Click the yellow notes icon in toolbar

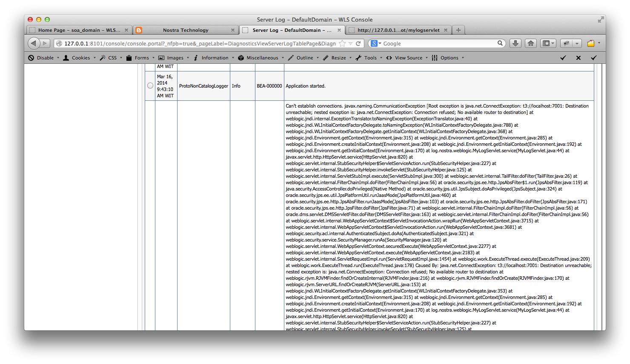(x=591, y=43)
